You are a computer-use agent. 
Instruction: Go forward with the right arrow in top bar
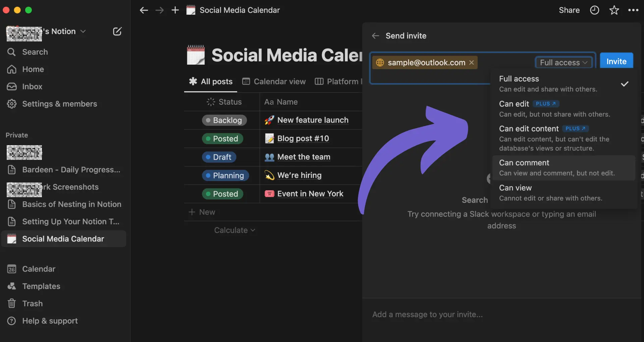160,10
